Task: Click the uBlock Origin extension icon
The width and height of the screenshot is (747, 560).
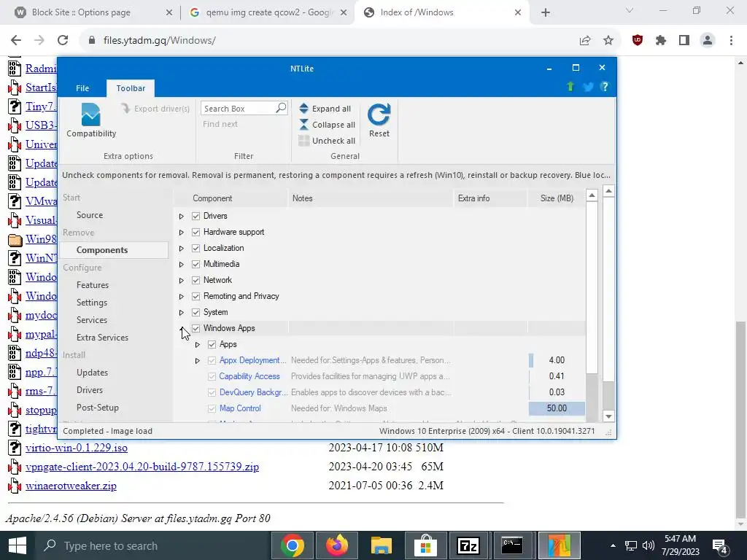Action: pos(638,41)
